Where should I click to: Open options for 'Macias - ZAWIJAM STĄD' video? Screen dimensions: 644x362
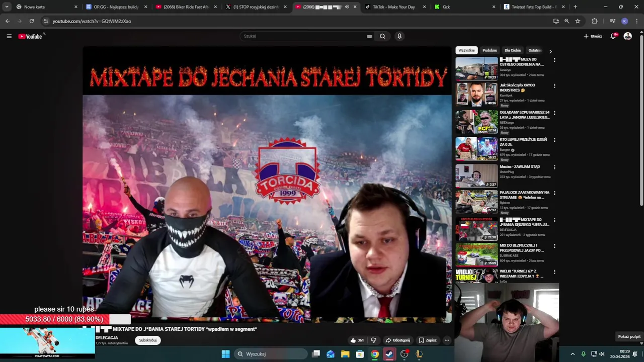pos(554,167)
